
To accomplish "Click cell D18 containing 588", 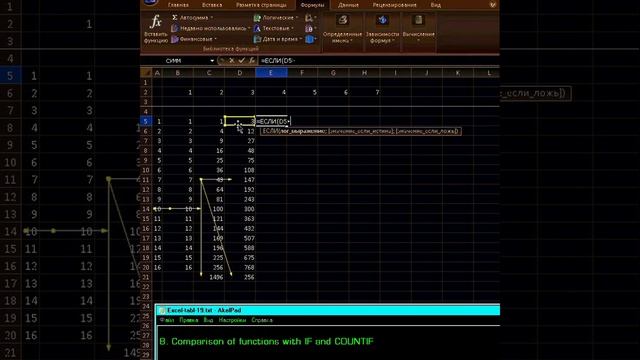I will click(240, 248).
